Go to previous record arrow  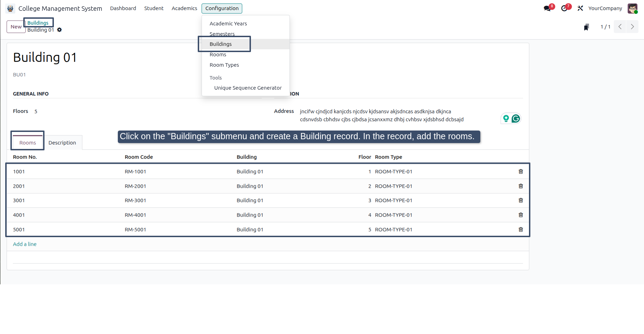tap(620, 27)
